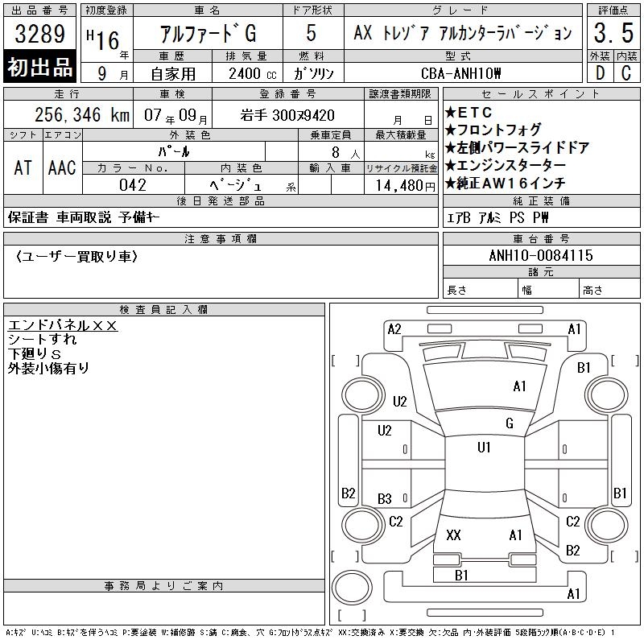Image resolution: width=644 pixels, height=644 pixels.
Task: Select the damage code legend line at bottom
Action: tap(310, 633)
